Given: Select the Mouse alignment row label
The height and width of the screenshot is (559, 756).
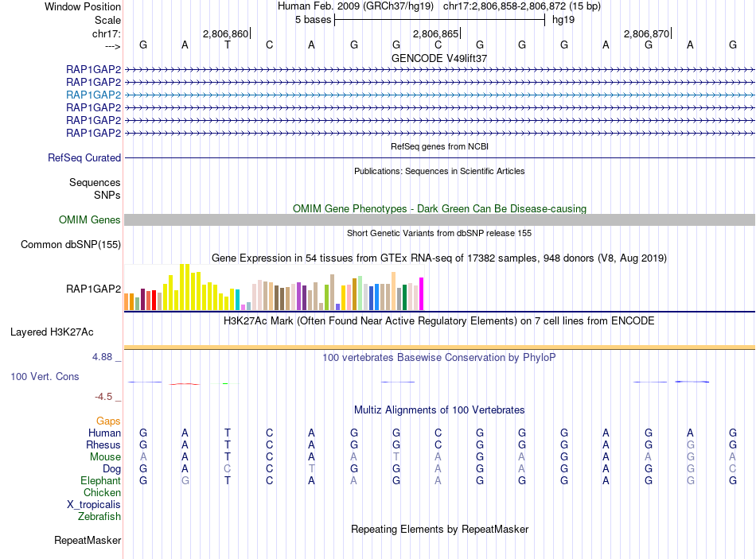Looking at the screenshot, I should [105, 457].
